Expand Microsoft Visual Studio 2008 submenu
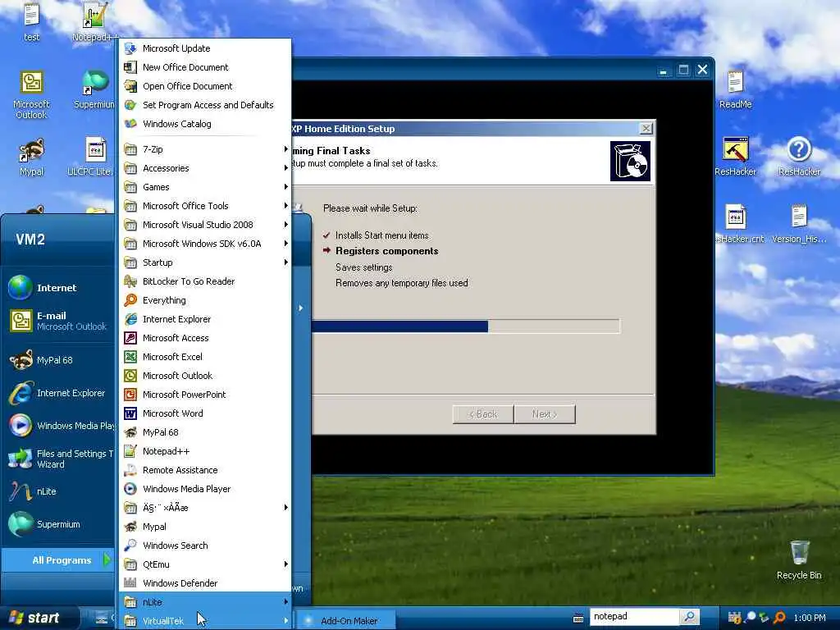Screen dimensions: 840x630 click(205, 225)
